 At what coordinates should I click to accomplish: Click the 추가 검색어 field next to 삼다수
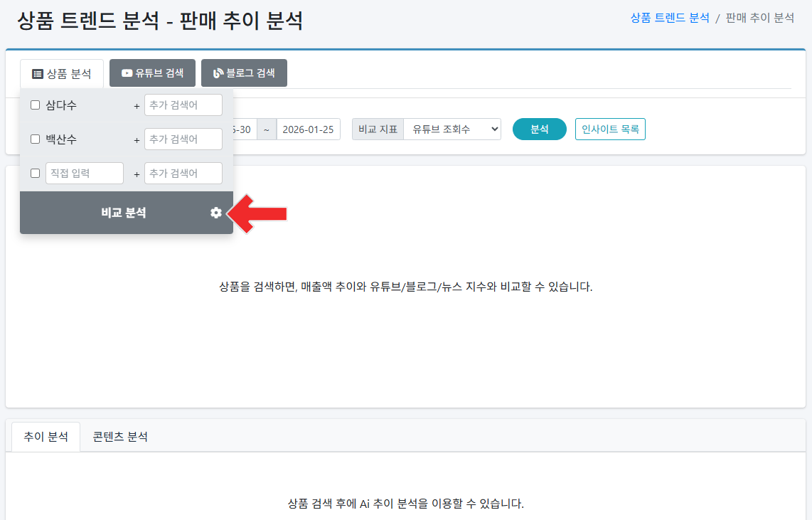[x=182, y=105]
